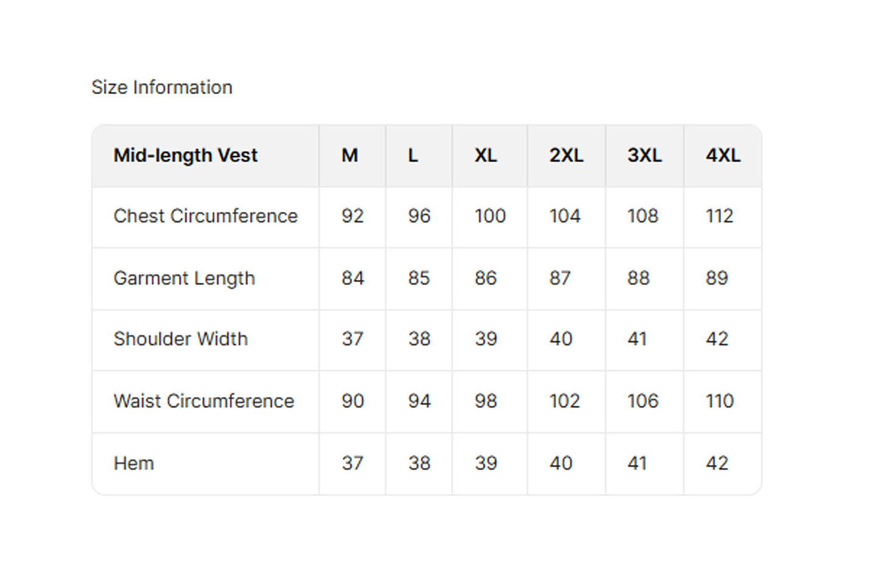
Task: Click the 2XL size column header
Action: coord(566,156)
